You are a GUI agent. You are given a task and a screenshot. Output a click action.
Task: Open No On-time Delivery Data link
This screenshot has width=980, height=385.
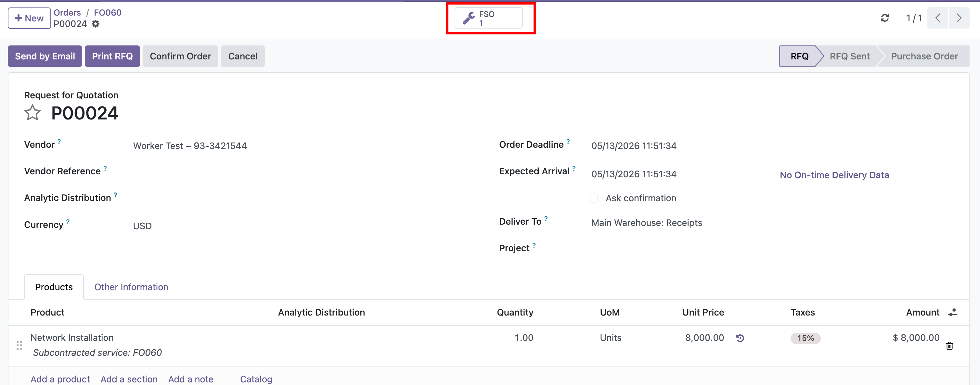[x=834, y=175]
